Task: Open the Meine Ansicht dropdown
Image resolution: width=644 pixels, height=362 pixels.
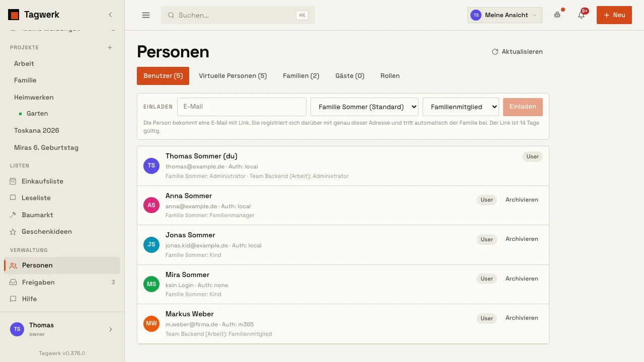Action: point(505,15)
